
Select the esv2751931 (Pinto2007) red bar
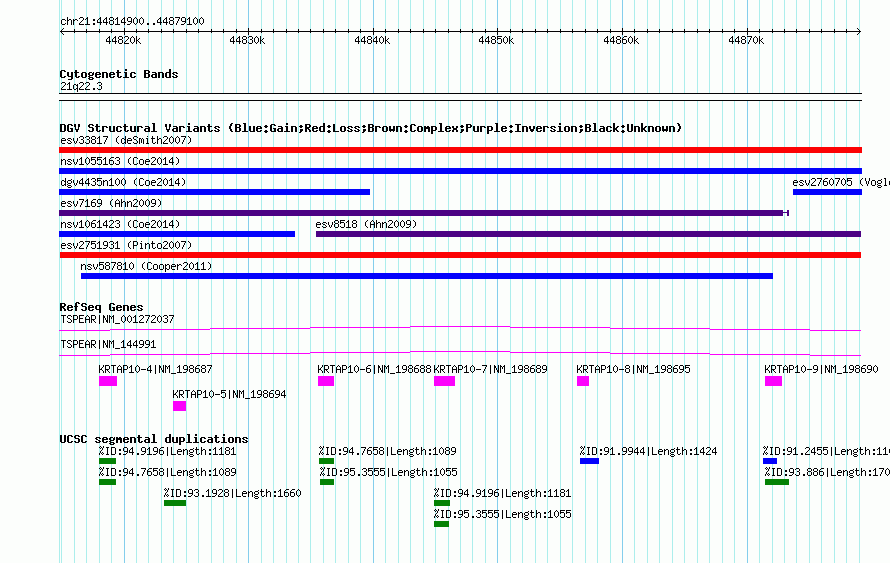click(460, 255)
